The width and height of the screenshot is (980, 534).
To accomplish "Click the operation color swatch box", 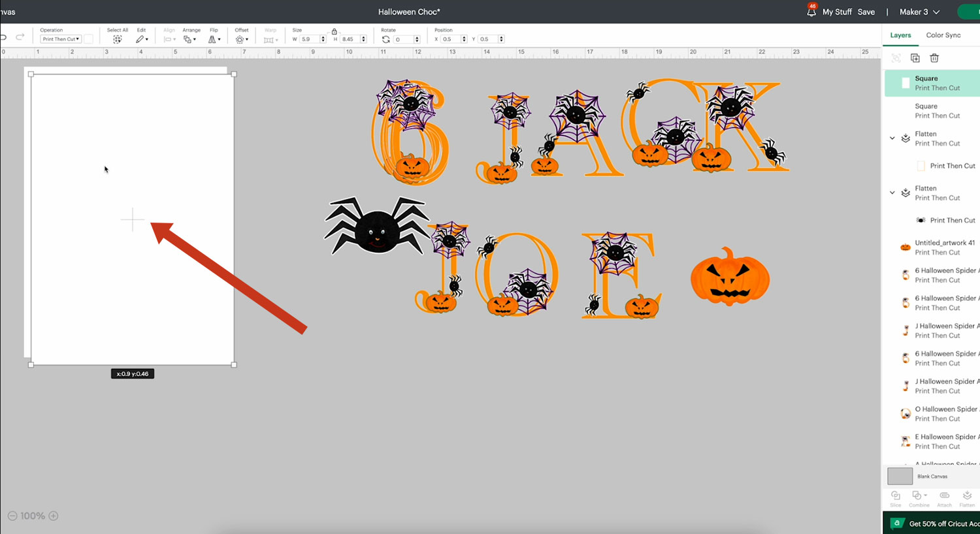I will click(x=88, y=39).
